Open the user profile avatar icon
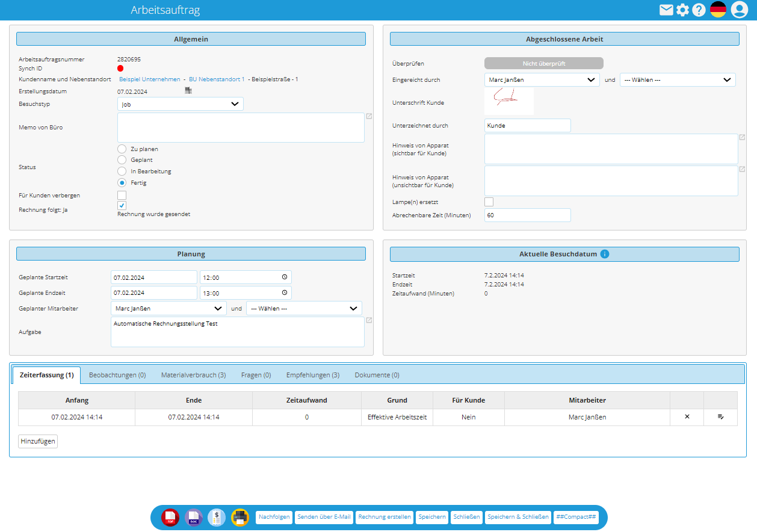 [739, 10]
